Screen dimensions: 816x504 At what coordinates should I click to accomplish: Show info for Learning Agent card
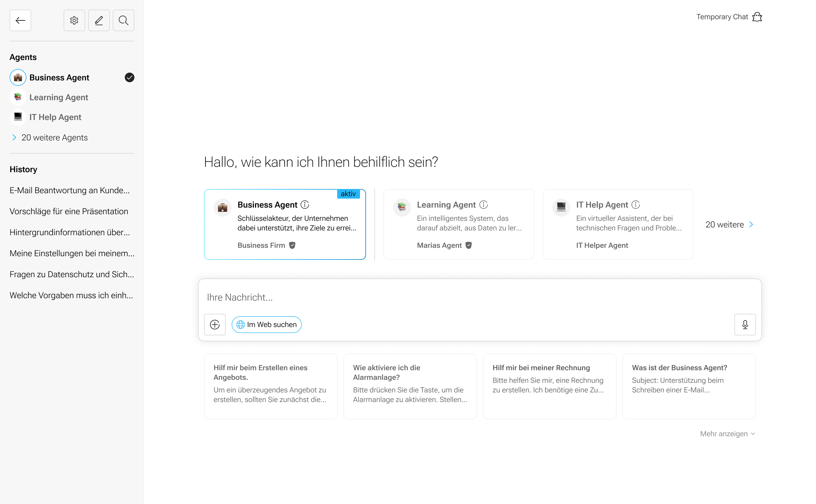(483, 205)
